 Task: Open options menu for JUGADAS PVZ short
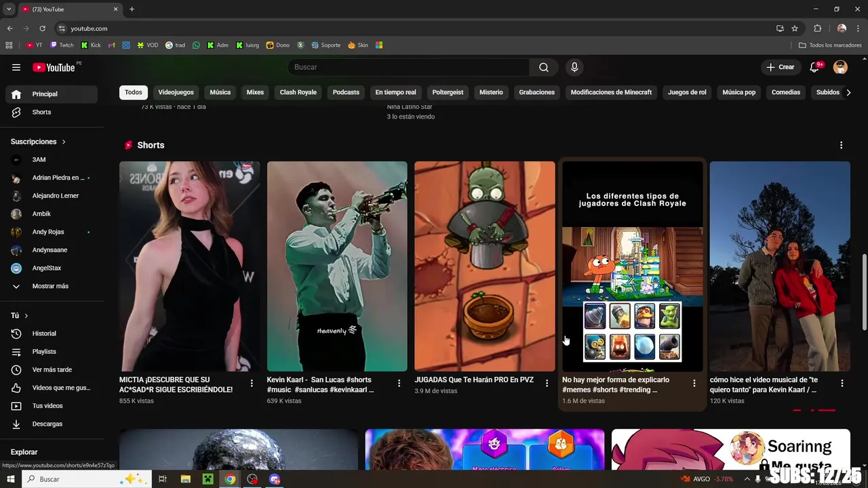pyautogui.click(x=547, y=384)
